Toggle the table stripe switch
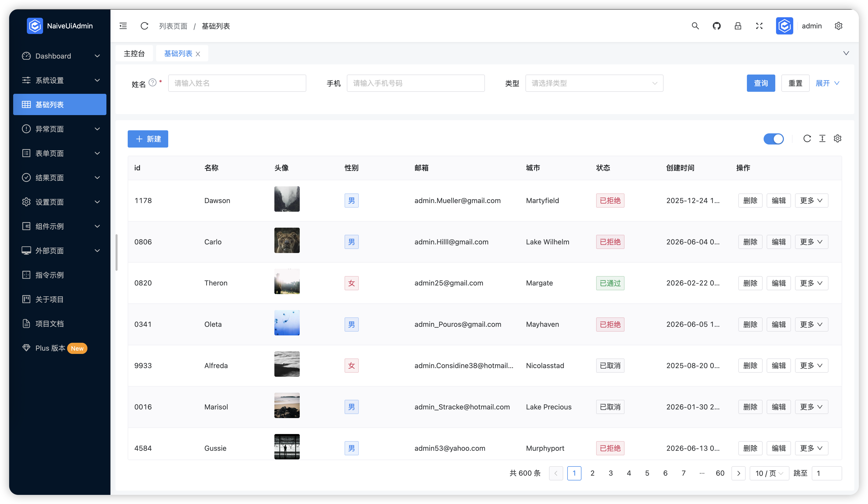Screen dimensions: 868x504 [773, 139]
